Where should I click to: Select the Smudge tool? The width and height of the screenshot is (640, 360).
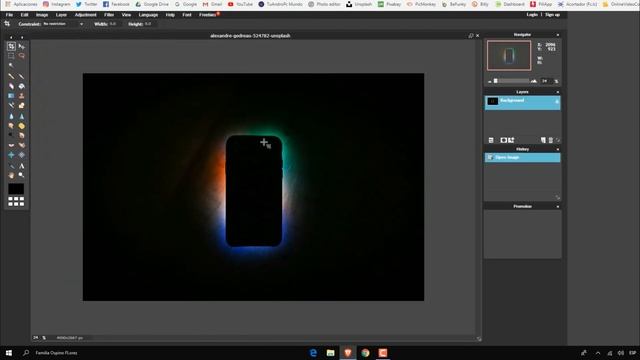tap(11, 126)
